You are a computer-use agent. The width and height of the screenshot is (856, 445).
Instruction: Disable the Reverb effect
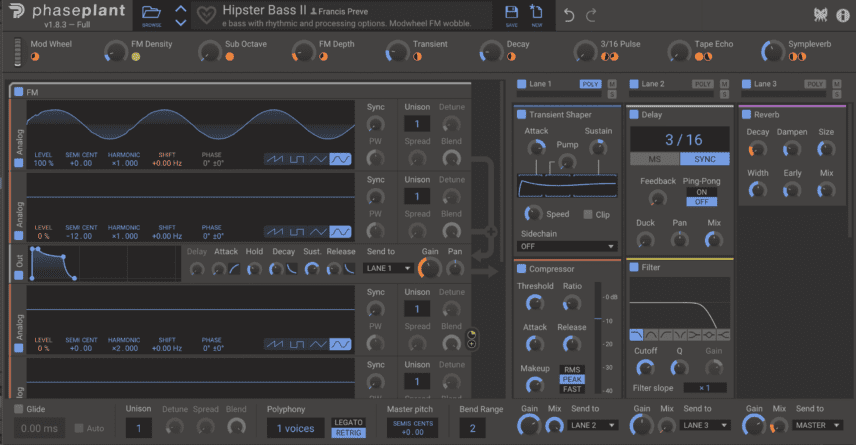[746, 114]
